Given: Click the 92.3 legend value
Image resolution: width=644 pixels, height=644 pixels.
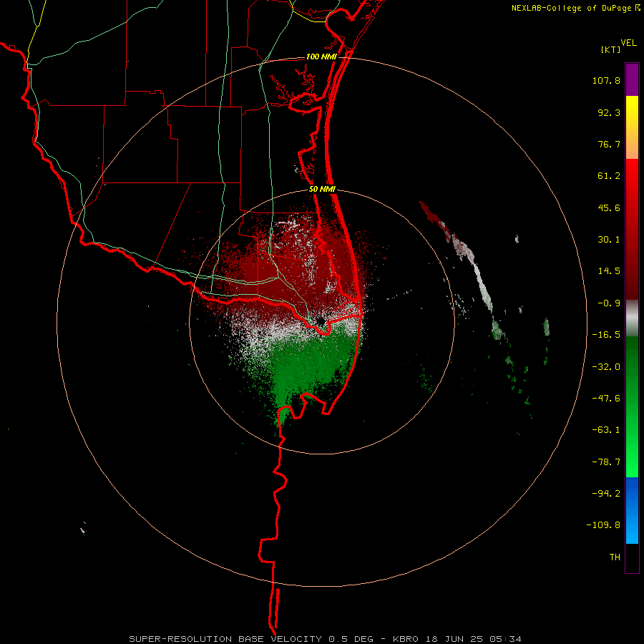Looking at the screenshot, I should tap(609, 112).
